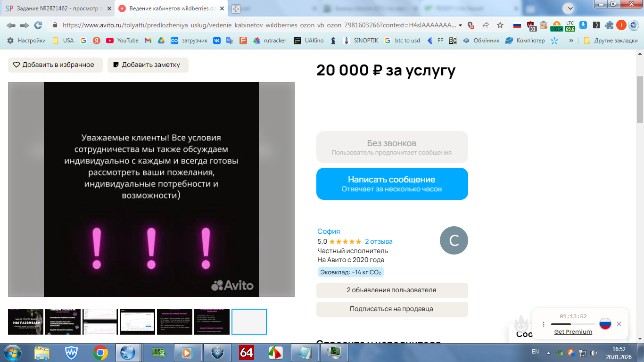Open 2 объявления пользователя

point(392,290)
